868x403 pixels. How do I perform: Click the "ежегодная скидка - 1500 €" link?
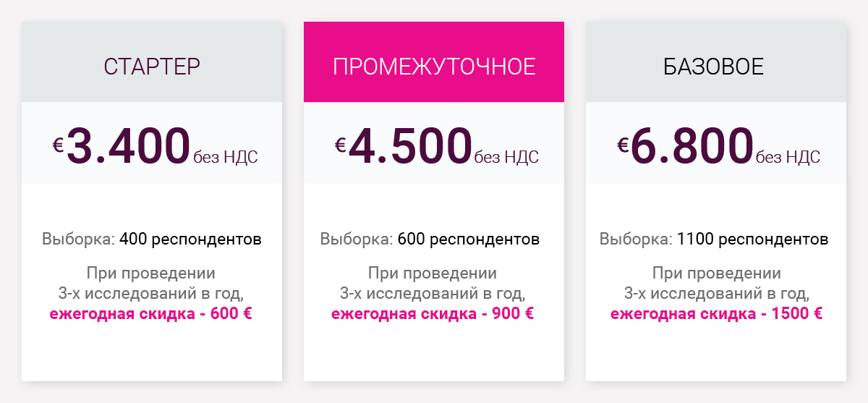pyautogui.click(x=717, y=314)
